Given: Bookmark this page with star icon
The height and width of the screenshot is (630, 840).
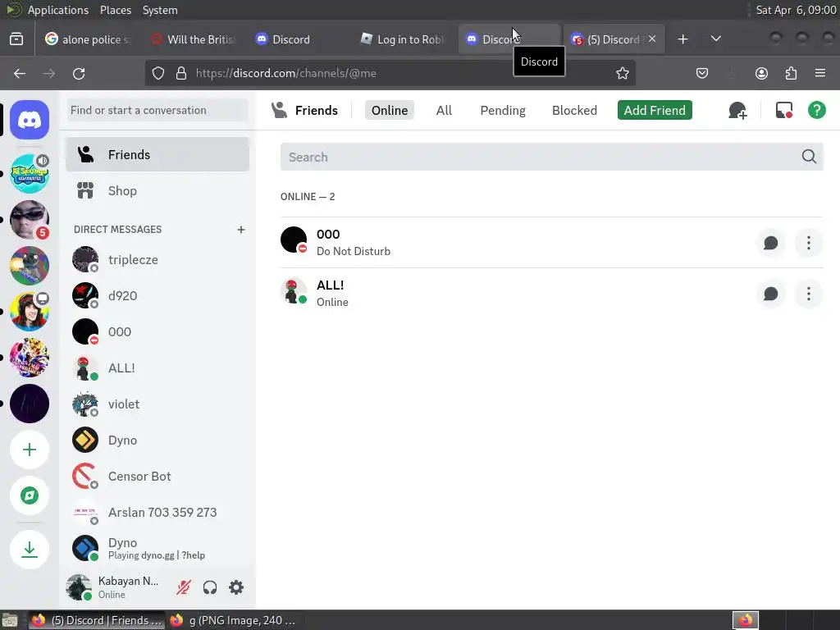Looking at the screenshot, I should tap(622, 73).
